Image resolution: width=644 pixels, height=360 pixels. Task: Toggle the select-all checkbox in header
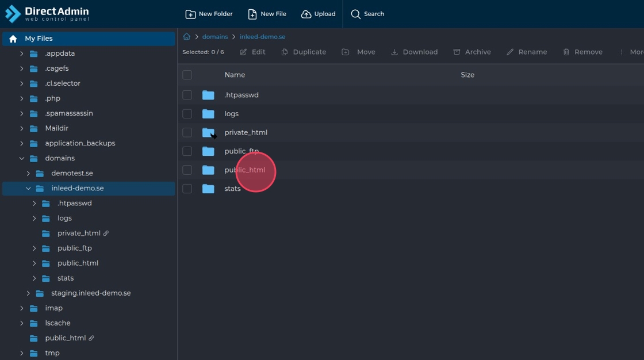(x=187, y=75)
